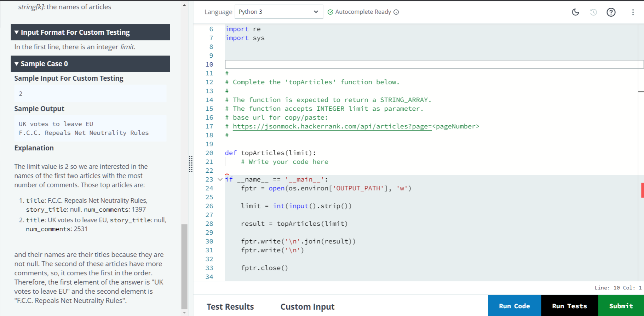
Task: Click 'F.C.C. Repeals Net Neutrality Rules' sample output
Action: point(84,133)
